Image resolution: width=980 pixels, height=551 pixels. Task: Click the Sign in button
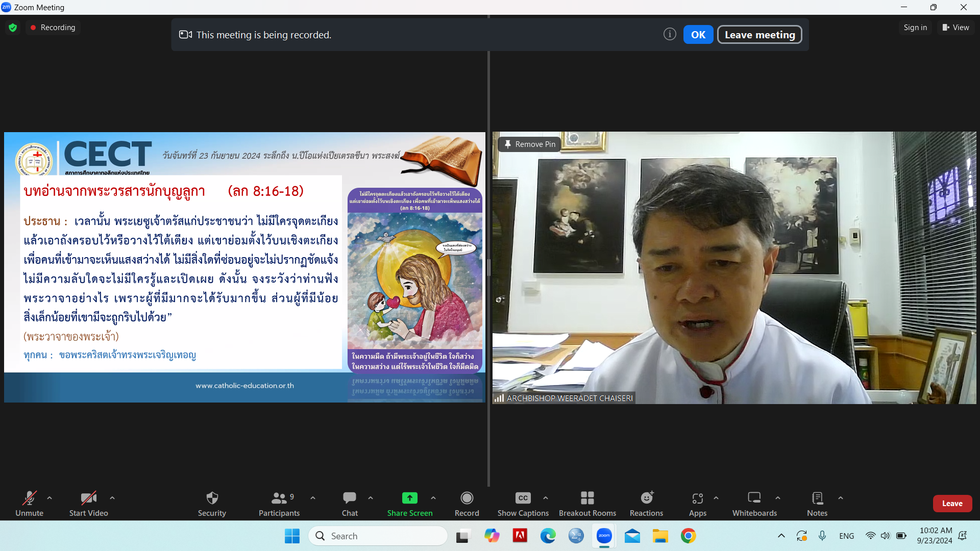(915, 28)
